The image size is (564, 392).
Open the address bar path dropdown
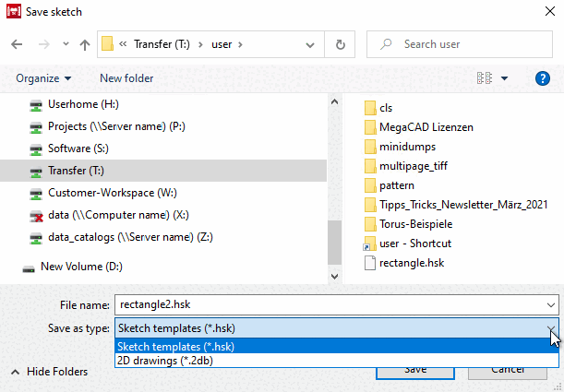310,44
